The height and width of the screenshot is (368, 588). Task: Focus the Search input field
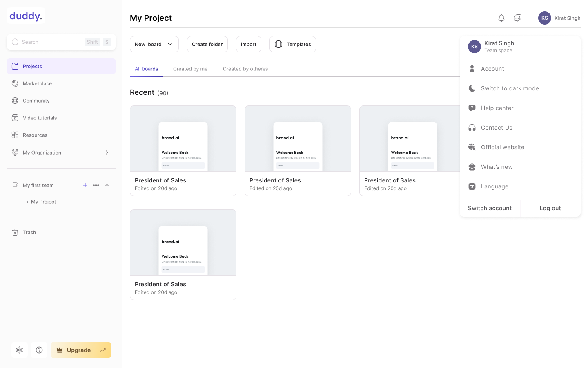click(61, 42)
